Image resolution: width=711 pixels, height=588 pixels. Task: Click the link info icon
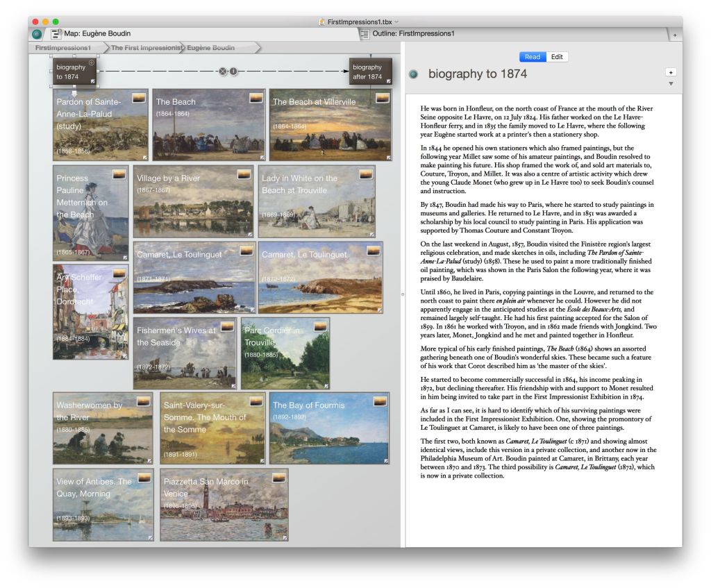click(x=233, y=72)
